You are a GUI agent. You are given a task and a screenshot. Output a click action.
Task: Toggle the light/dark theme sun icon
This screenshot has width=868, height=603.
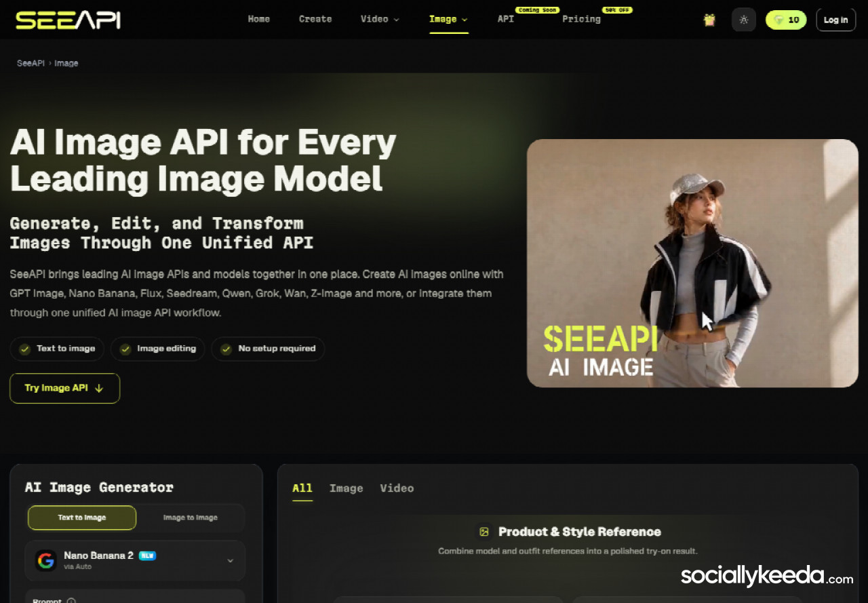[x=744, y=20]
